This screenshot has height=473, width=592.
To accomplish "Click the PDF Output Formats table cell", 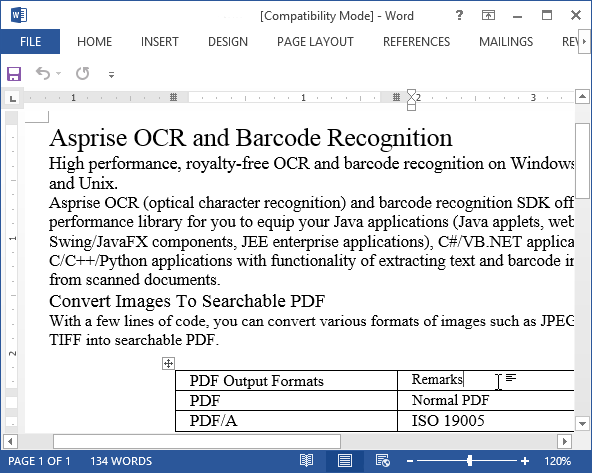I will point(287,381).
